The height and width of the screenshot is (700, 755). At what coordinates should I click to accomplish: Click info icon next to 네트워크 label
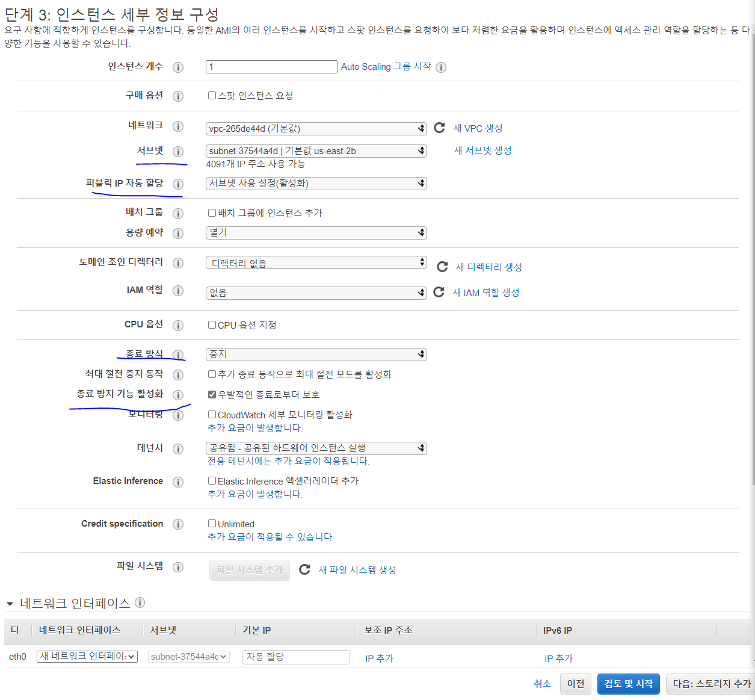pos(178,126)
